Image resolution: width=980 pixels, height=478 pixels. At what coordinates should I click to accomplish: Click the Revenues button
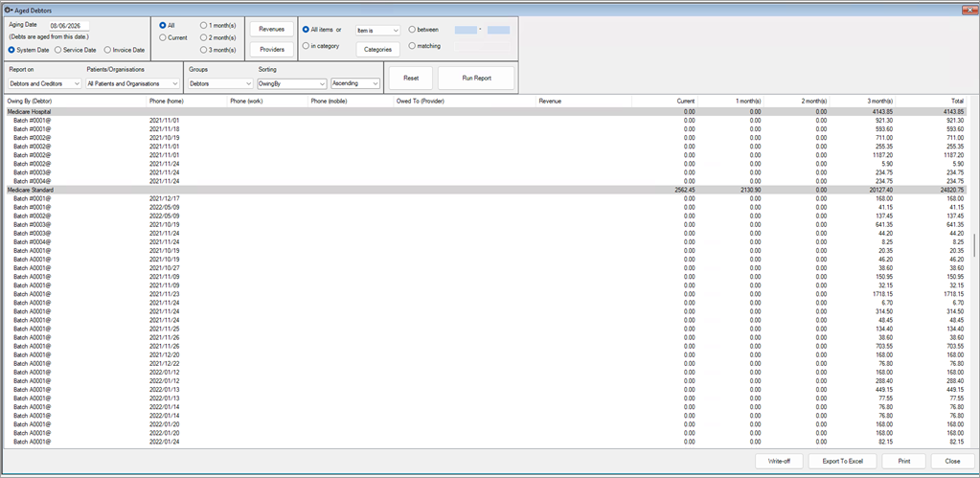point(272,29)
